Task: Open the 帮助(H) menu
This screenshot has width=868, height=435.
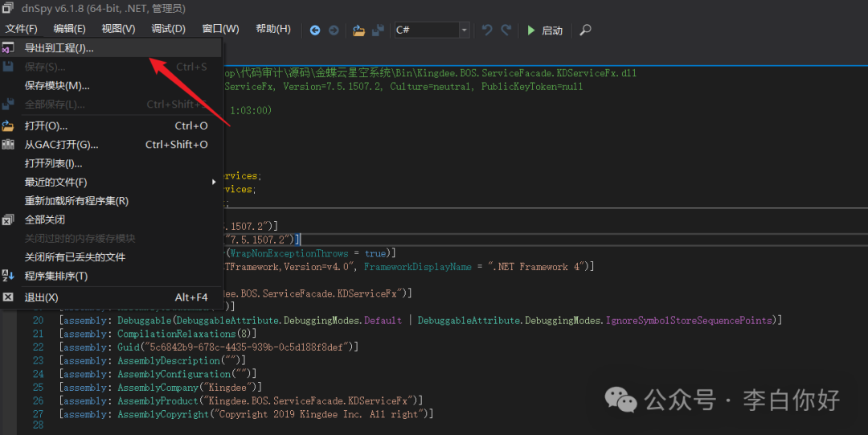Action: point(273,29)
